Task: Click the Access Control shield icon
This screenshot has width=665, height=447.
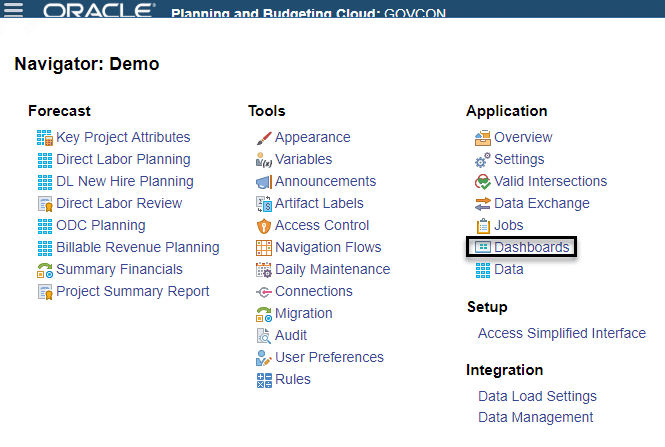Action: [264, 226]
